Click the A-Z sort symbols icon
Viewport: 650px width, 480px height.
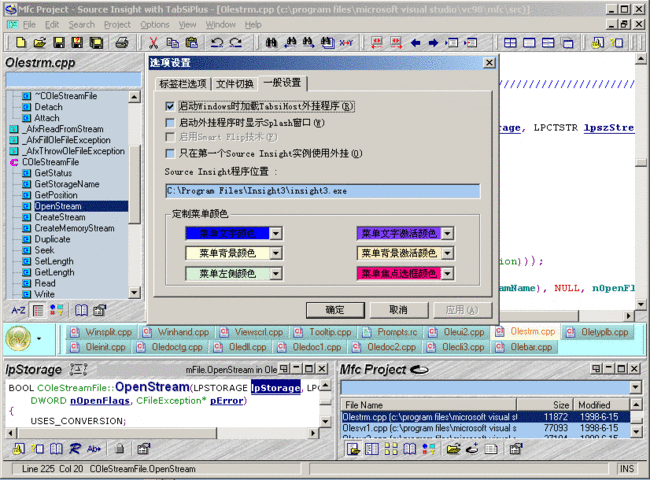click(18, 310)
